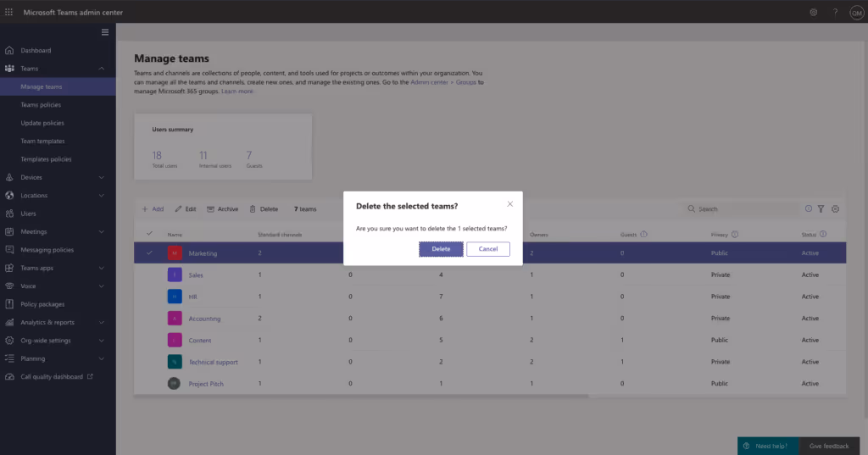Expand the Analytics & reports chevron
Image resolution: width=868 pixels, height=455 pixels.
[x=102, y=322]
